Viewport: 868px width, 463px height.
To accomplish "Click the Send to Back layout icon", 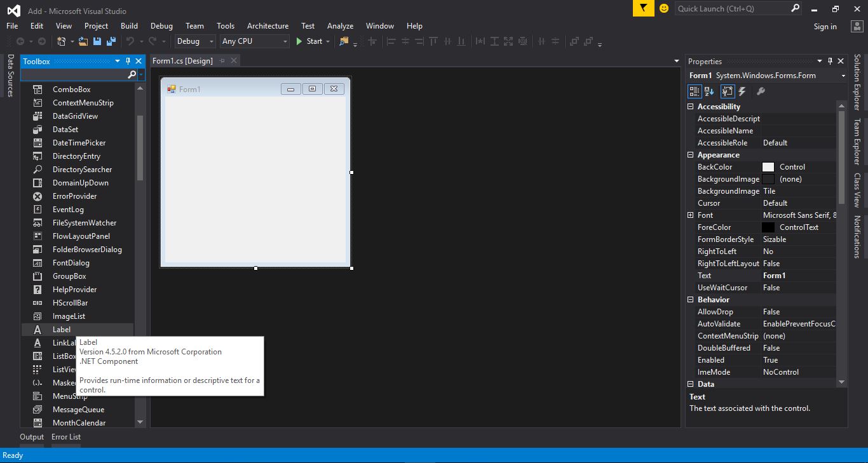I will (x=588, y=41).
